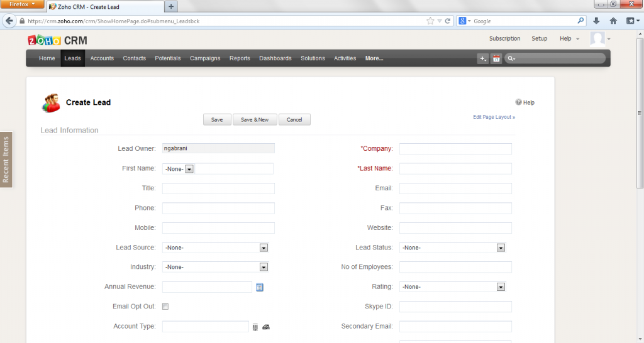This screenshot has height=343, width=644.
Task: Bookmark this page with the star icon
Action: pos(430,21)
